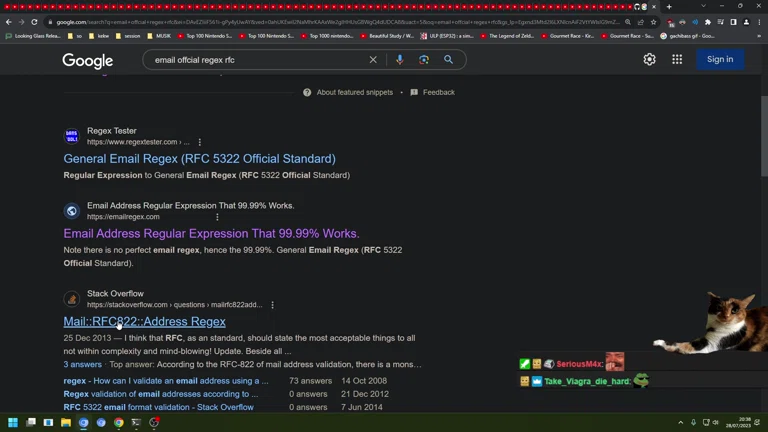Open Windows Start menu
The height and width of the screenshot is (432, 768).
(13, 423)
